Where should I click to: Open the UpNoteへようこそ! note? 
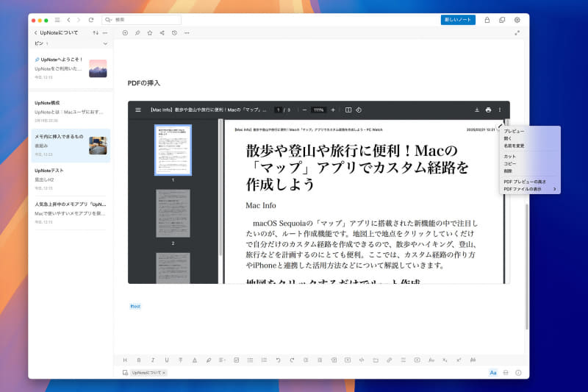(71, 68)
